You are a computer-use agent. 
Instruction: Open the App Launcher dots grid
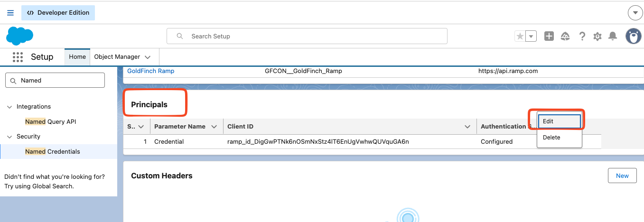[18, 57]
